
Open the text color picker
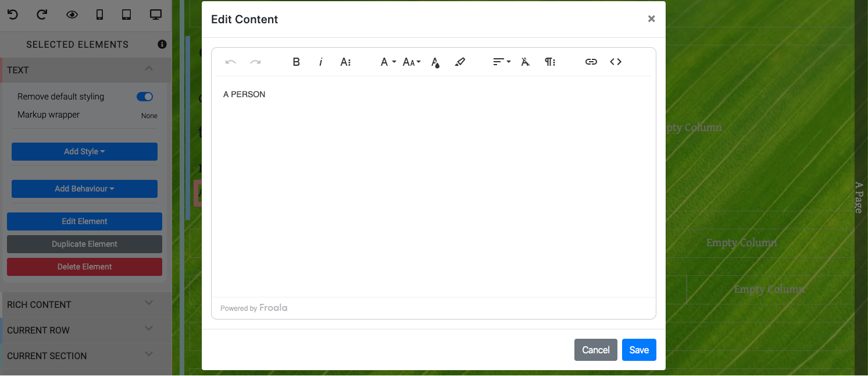click(x=435, y=62)
